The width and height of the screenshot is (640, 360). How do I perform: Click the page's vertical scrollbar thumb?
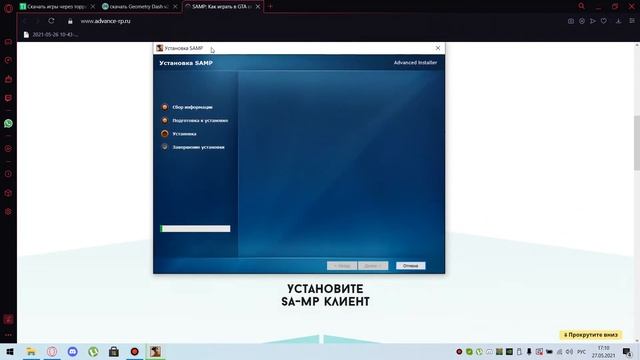(637, 143)
